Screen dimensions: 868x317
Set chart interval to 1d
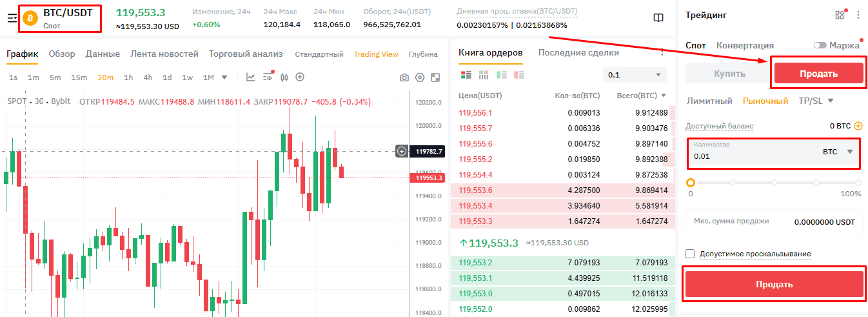(167, 77)
